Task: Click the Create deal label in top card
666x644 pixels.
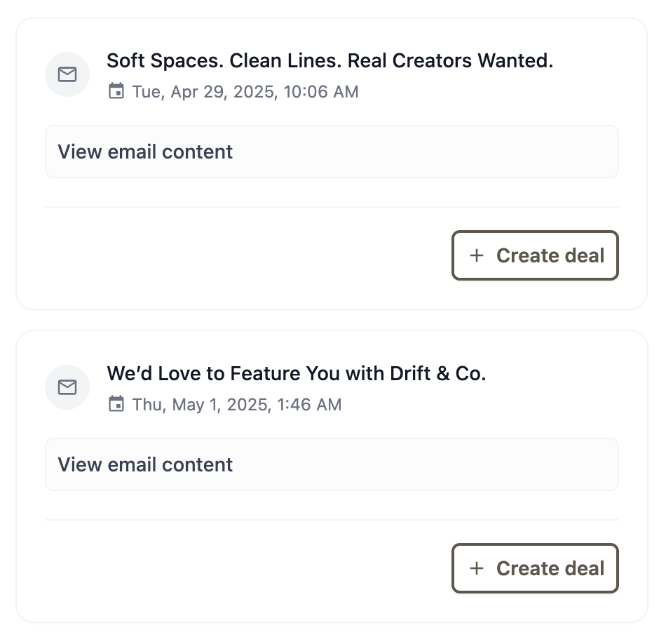Action: pos(550,255)
